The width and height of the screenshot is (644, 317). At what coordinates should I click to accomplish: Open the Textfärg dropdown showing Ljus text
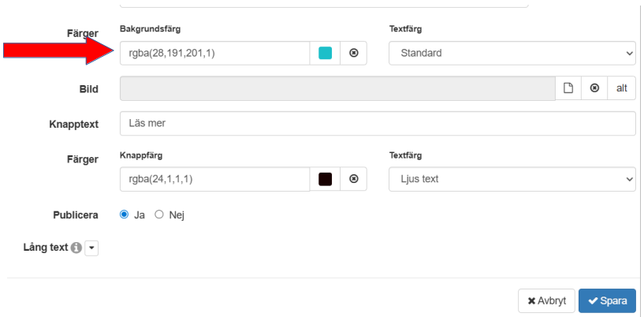[x=512, y=179]
